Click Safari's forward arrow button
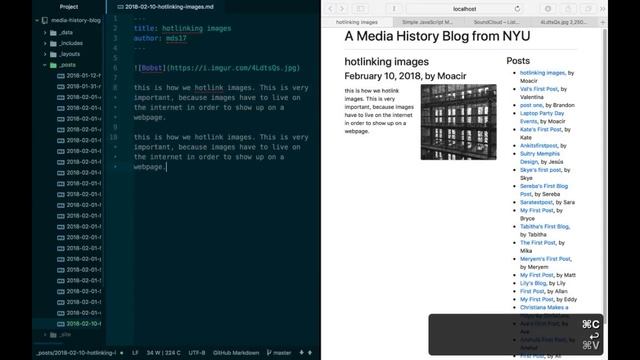Viewport: 640px width, 360px height. click(x=342, y=9)
